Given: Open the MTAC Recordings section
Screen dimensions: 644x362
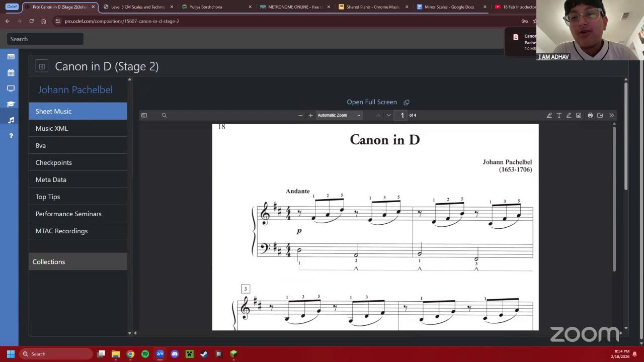Looking at the screenshot, I should tap(78, 231).
